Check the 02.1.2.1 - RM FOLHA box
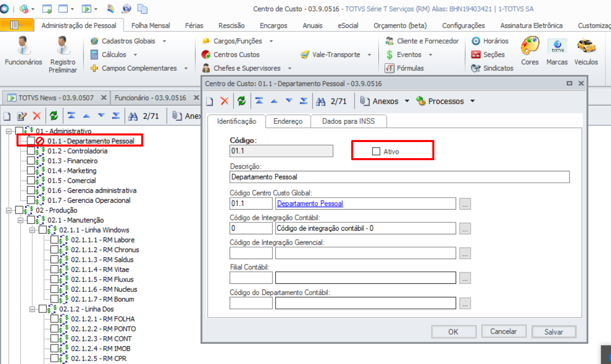This screenshot has height=364, width=611. 54,319
